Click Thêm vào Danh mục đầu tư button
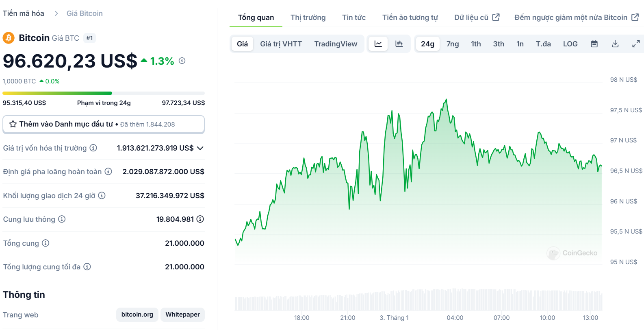Image resolution: width=644 pixels, height=330 pixels. coord(104,124)
